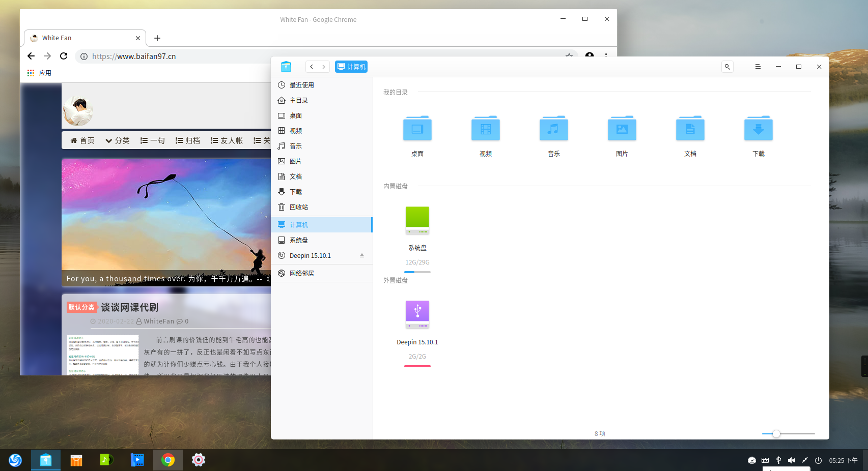Click the article preview thumbnail
Image resolution: width=868 pixels, height=471 pixels.
pos(103,355)
